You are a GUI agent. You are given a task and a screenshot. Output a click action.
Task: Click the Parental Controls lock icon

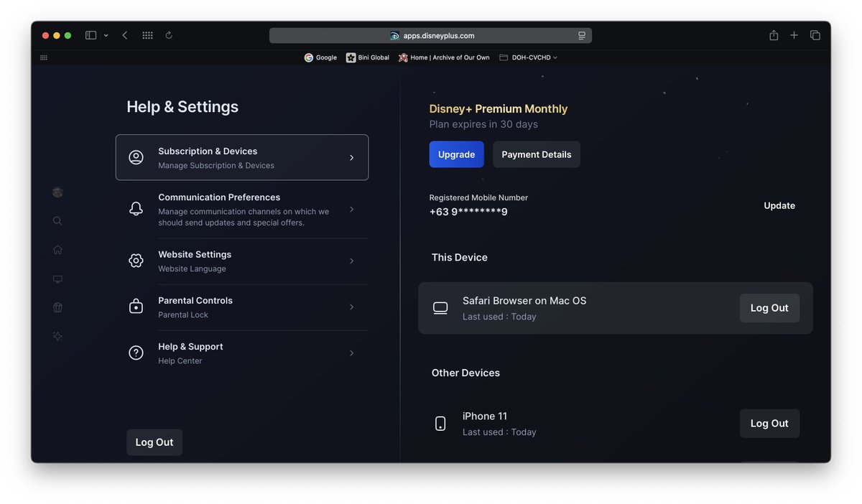136,307
